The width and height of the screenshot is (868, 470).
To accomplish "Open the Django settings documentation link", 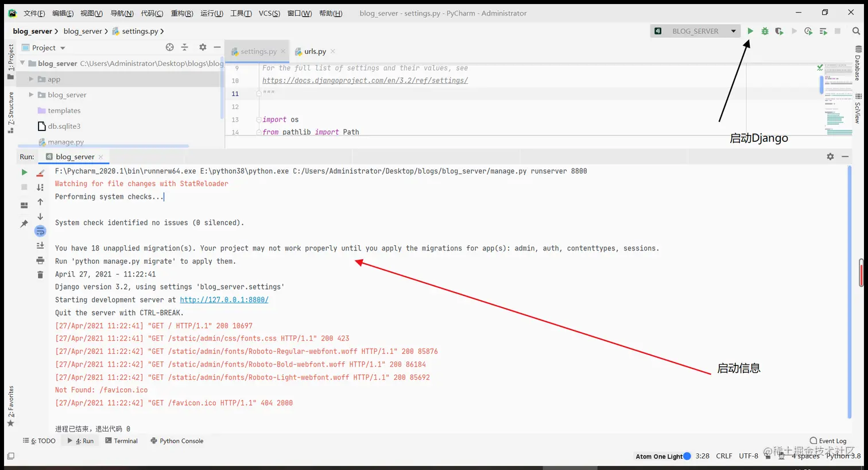I will click(x=365, y=80).
